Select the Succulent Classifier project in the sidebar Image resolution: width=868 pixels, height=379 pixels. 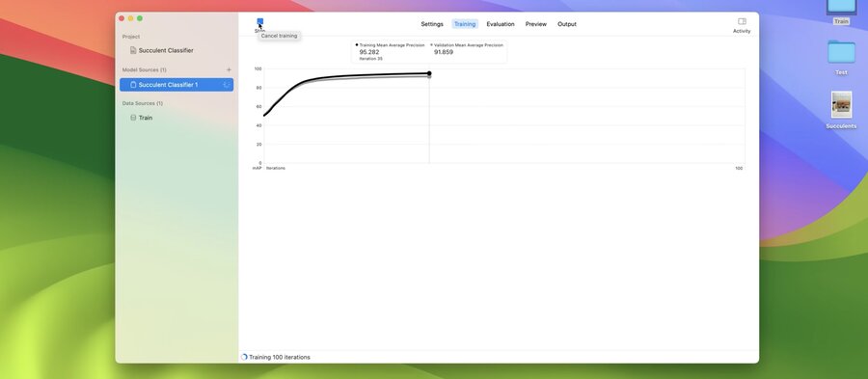pyautogui.click(x=176, y=50)
